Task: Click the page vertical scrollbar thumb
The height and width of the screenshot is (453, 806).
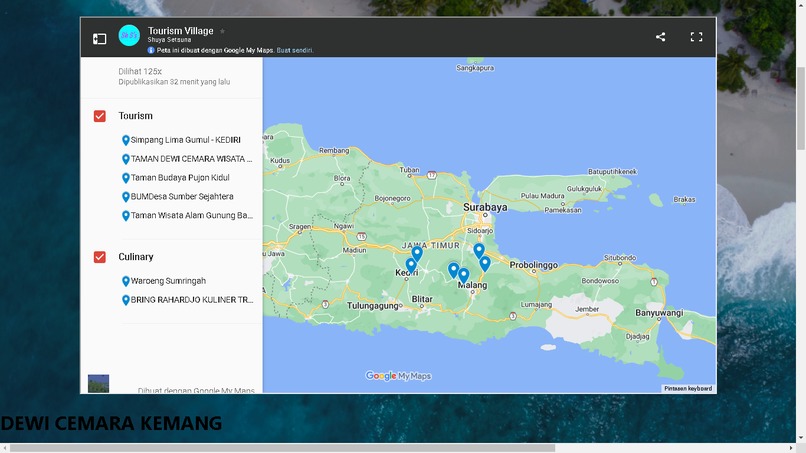Action: (x=801, y=108)
